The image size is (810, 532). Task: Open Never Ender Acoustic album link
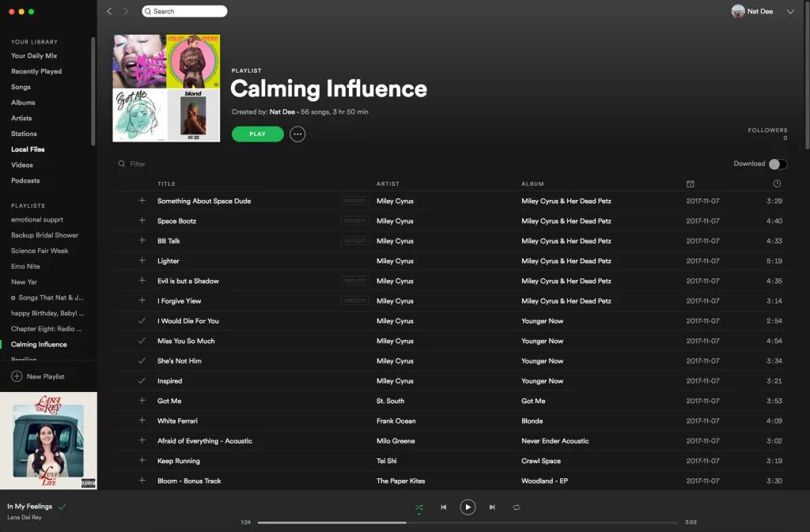coord(555,441)
